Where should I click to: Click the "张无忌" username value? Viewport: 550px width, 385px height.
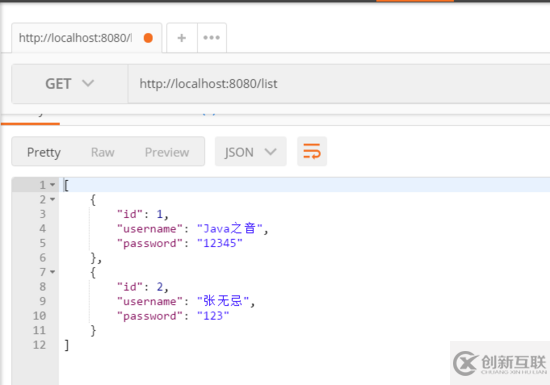[x=223, y=301]
